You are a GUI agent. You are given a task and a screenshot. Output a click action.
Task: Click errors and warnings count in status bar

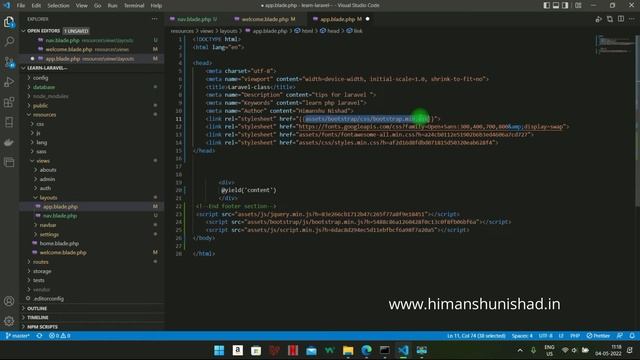[x=60, y=336]
